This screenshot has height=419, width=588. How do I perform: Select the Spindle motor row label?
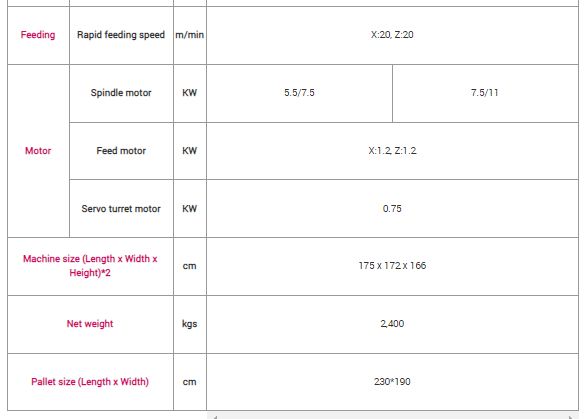tap(121, 93)
